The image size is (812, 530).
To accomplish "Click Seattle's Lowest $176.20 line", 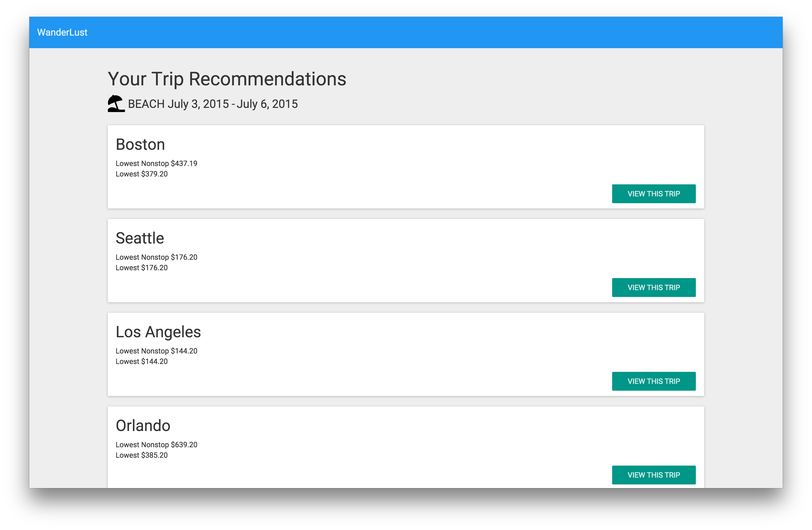I will tap(142, 268).
